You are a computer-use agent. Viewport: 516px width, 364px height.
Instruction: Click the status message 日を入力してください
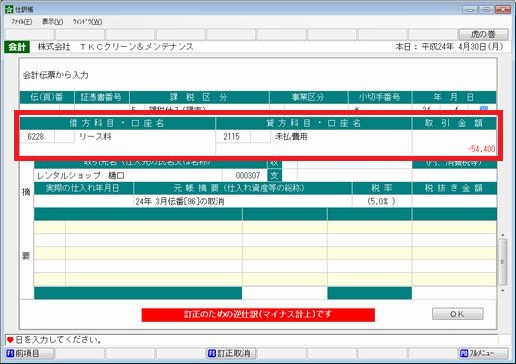pos(59,340)
